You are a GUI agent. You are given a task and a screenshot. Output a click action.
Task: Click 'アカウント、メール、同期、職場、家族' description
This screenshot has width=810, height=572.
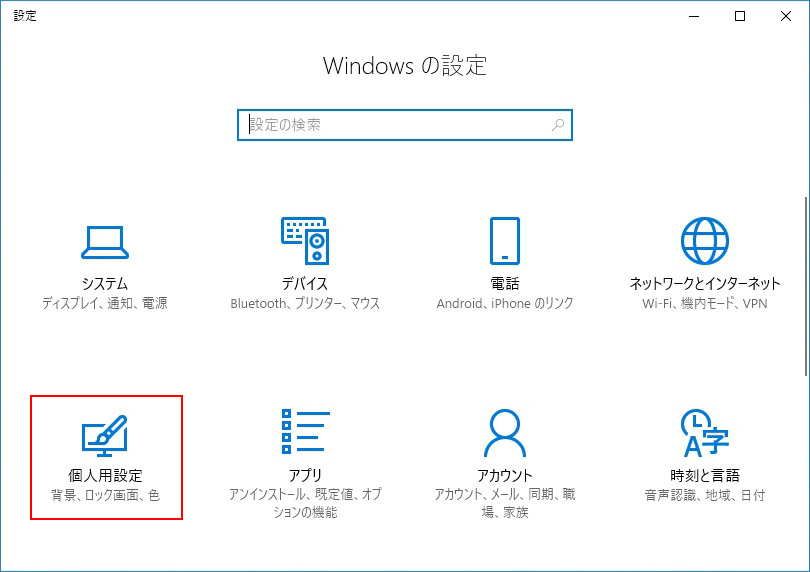(505, 503)
